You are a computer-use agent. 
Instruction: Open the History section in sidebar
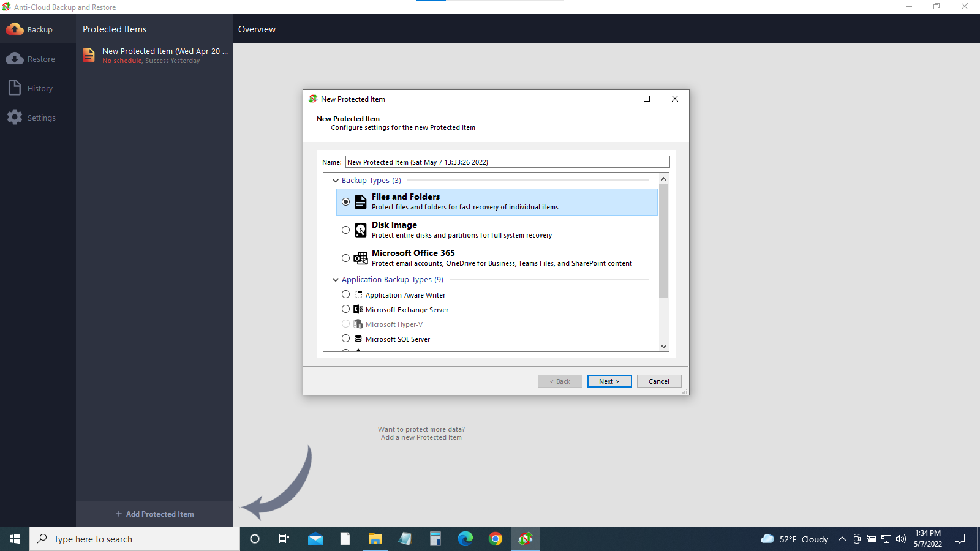(38, 88)
